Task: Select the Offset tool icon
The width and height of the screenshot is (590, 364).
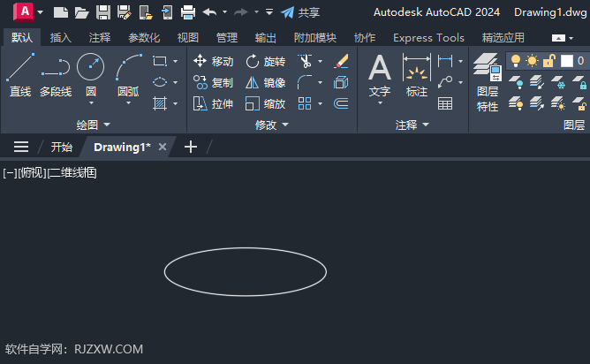Action: point(341,103)
